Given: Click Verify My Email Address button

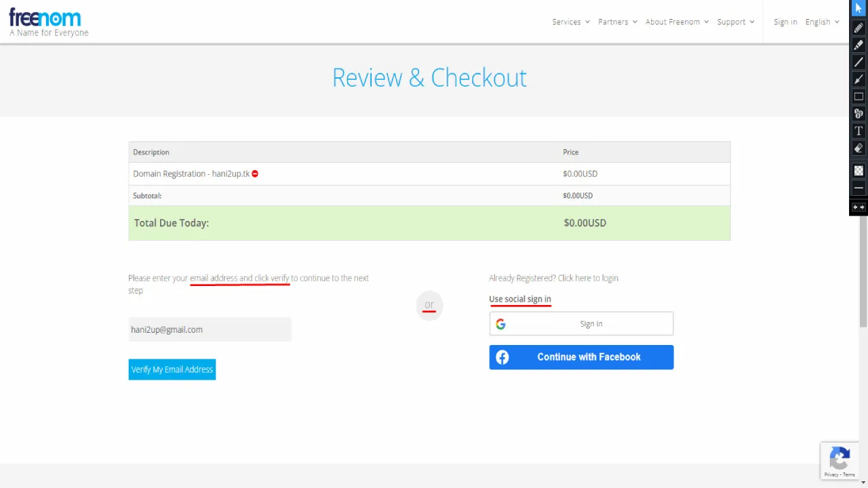Looking at the screenshot, I should pos(172,369).
